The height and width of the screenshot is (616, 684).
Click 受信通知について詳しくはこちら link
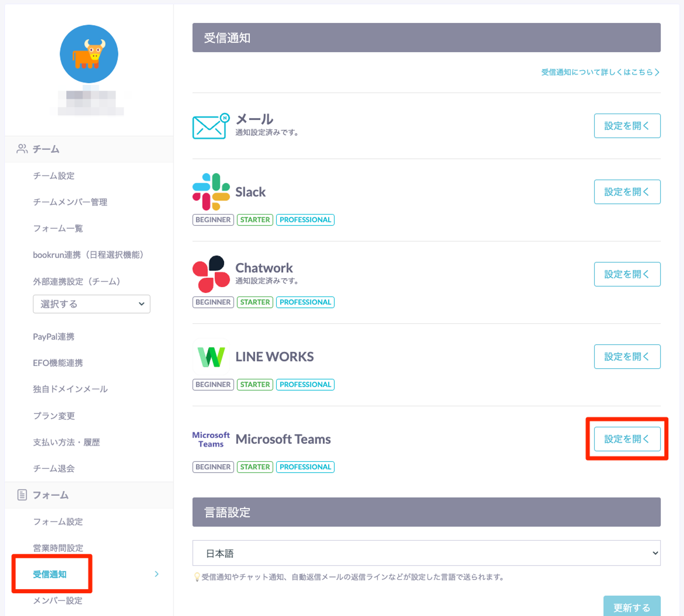coord(600,72)
